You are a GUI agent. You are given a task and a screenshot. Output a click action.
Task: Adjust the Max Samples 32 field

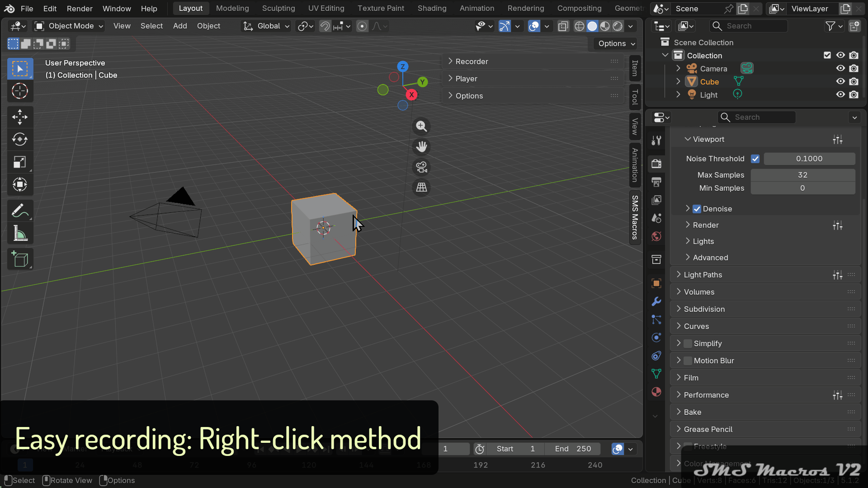coord(803,175)
